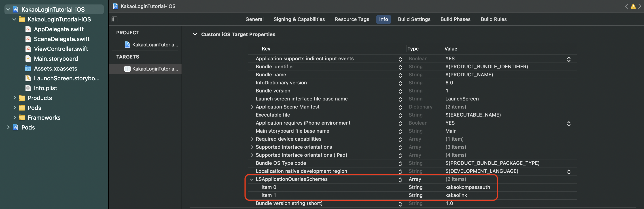Open the General tab
Image resolution: width=644 pixels, height=209 pixels.
pyautogui.click(x=254, y=19)
